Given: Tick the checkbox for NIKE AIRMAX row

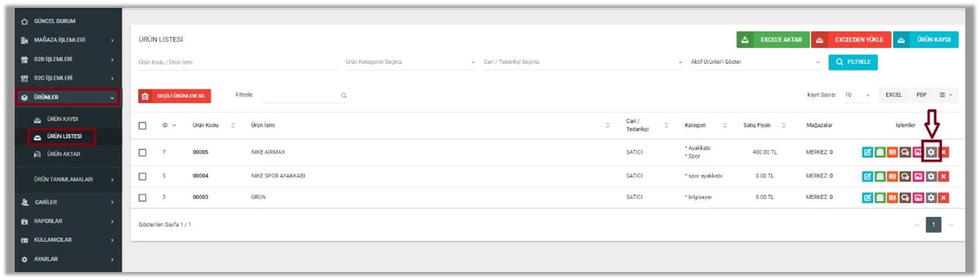Looking at the screenshot, I should (x=143, y=153).
